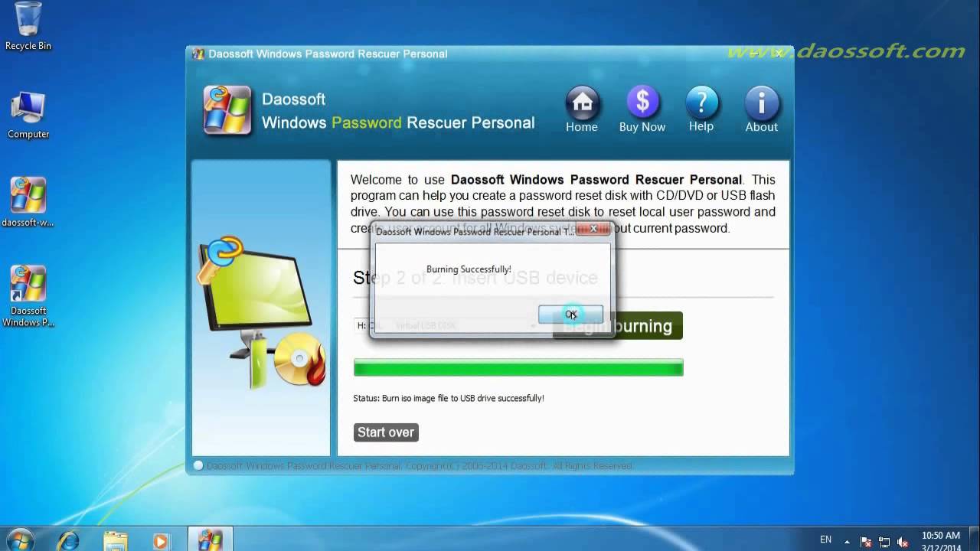Click the EN language indicator
Image resolution: width=980 pixels, height=551 pixels.
click(x=825, y=540)
